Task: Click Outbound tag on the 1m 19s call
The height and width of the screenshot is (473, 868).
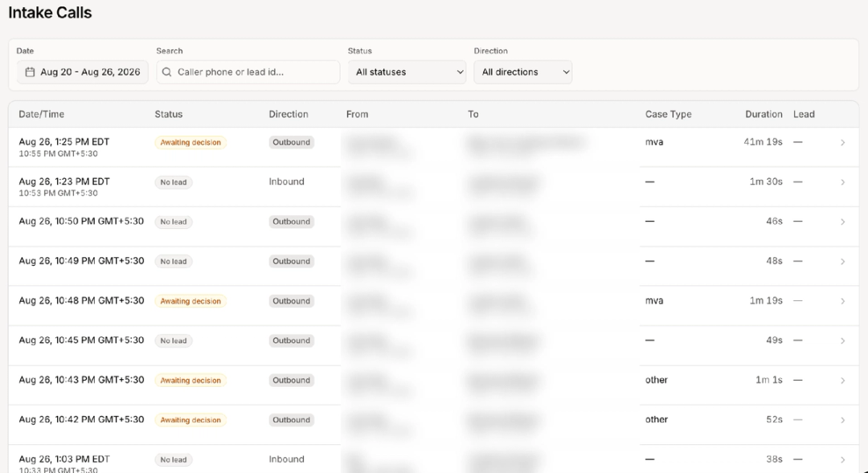Action: 291,301
